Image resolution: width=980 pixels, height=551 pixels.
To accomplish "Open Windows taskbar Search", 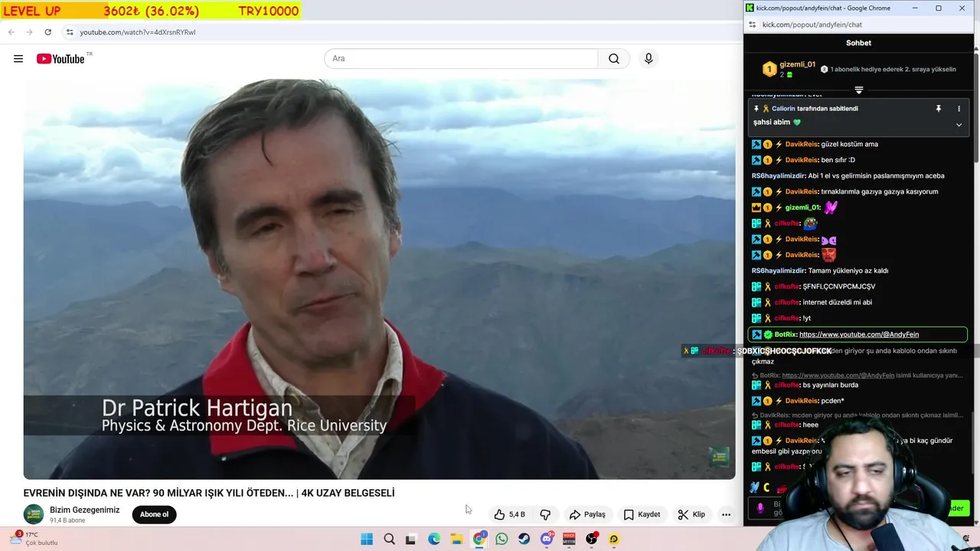I will (389, 539).
